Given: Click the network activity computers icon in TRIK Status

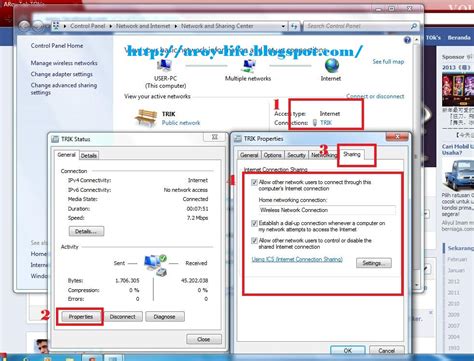Looking at the screenshot, I should [155, 265].
